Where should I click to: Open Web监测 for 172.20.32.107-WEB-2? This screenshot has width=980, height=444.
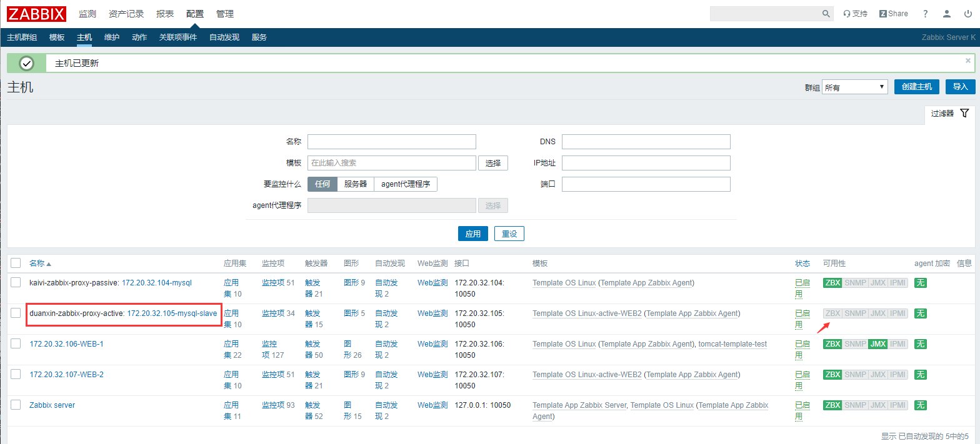click(x=432, y=375)
